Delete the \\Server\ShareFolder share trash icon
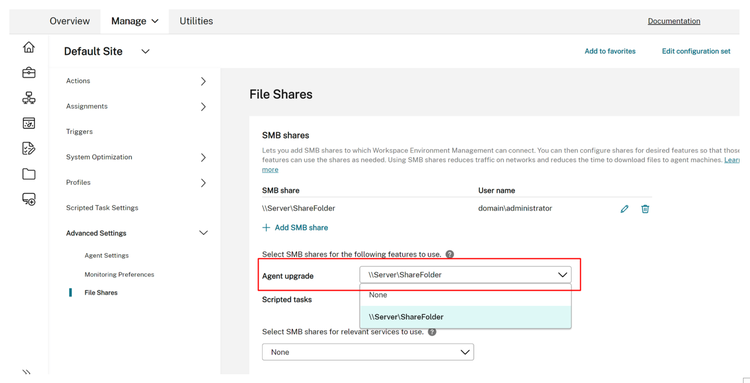 pyautogui.click(x=645, y=209)
